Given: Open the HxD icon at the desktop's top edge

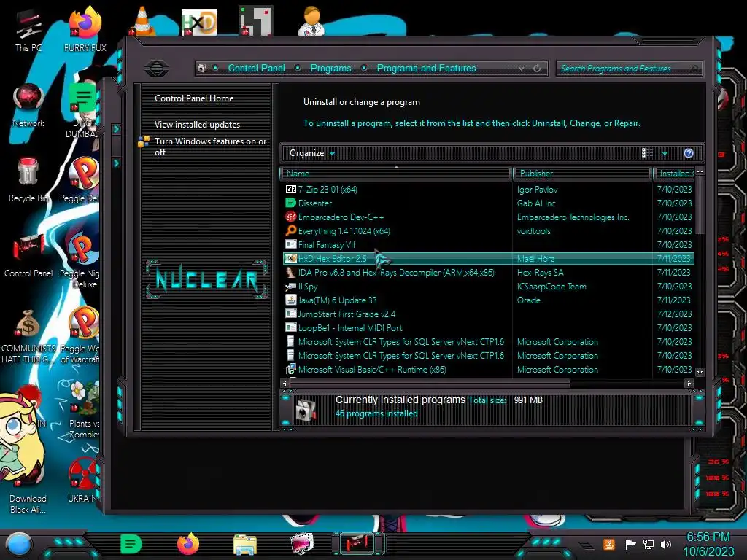Looking at the screenshot, I should 198,22.
